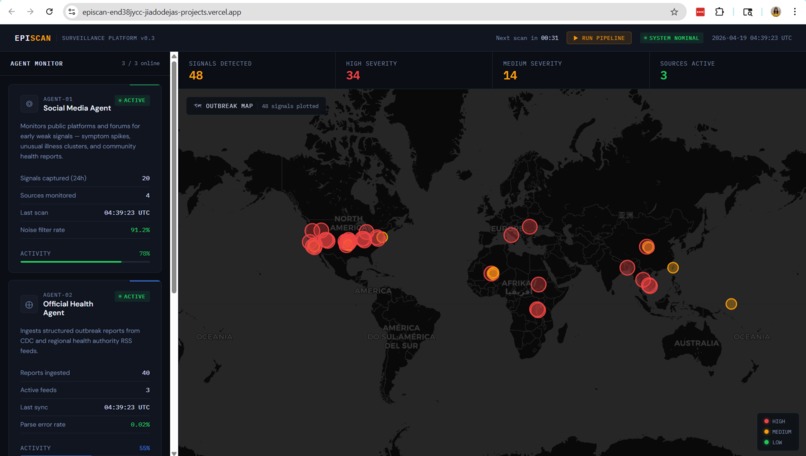Click the OUTBREAK MAP header chip
Viewport: 806px width, 456px height.
(256, 106)
